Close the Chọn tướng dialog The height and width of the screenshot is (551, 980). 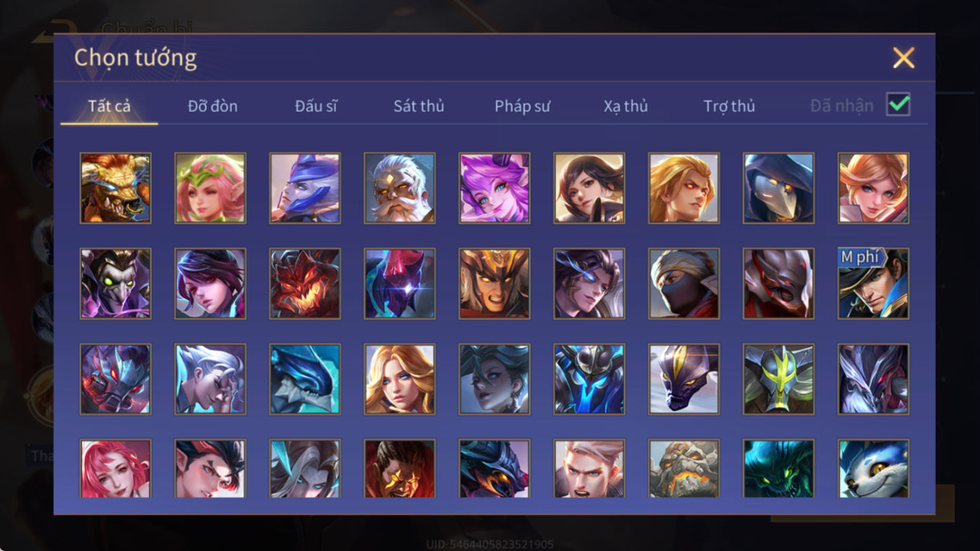click(x=903, y=58)
